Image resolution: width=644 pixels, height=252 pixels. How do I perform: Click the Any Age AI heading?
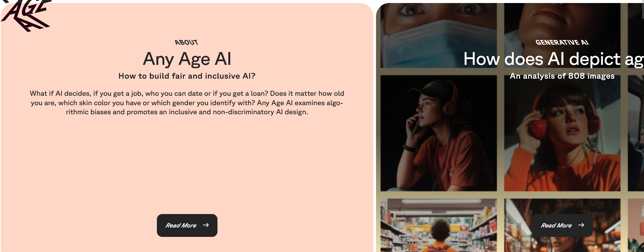(x=187, y=59)
